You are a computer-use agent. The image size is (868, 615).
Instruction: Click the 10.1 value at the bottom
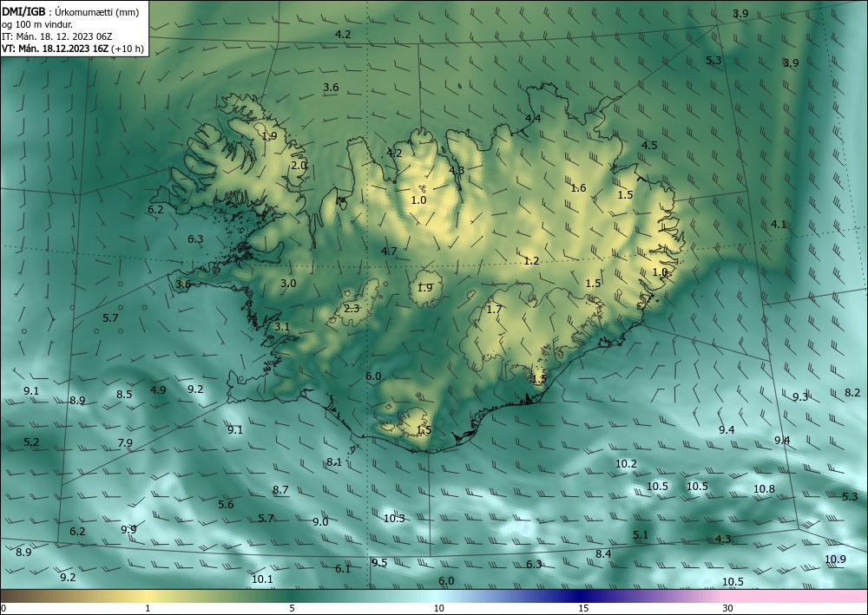[262, 579]
